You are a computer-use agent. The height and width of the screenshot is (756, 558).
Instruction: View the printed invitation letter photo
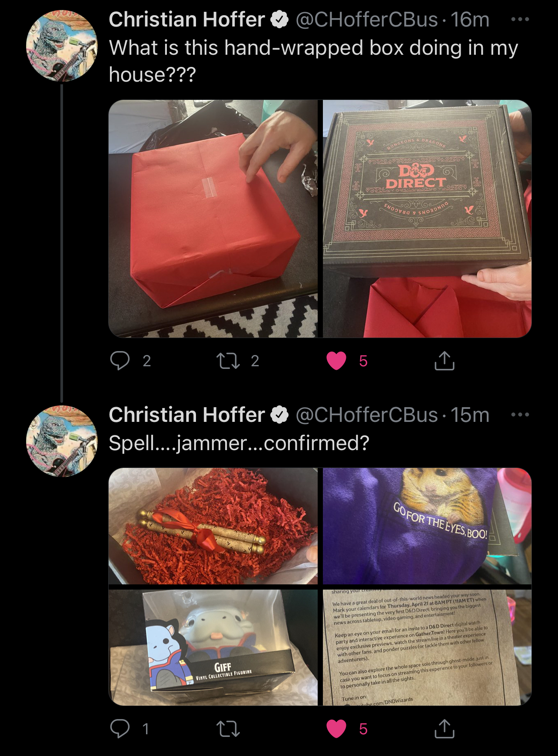427,647
